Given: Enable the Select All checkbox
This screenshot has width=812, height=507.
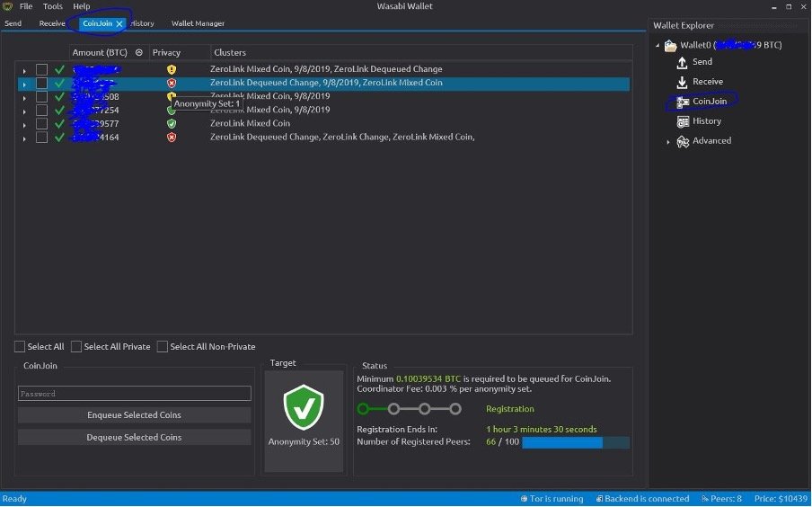Looking at the screenshot, I should click(x=20, y=346).
